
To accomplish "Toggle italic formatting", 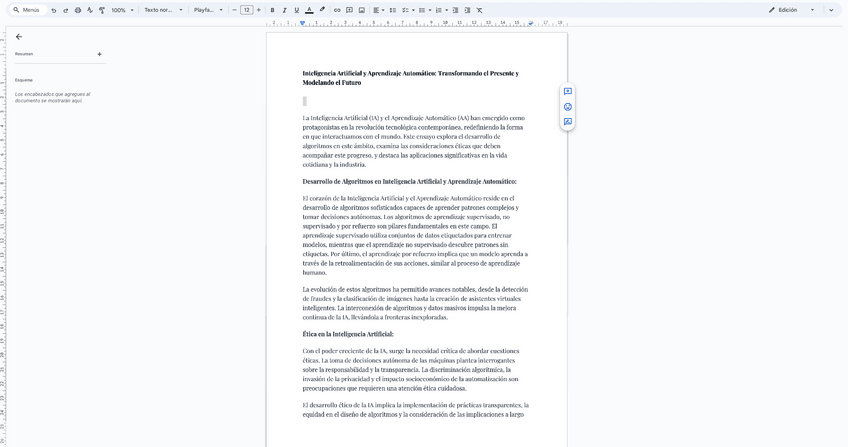I will coord(284,10).
